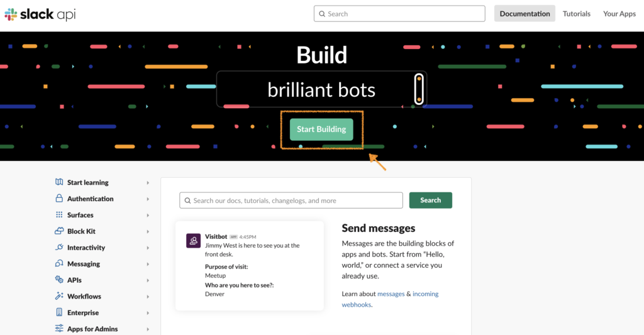
Task: Expand the Interactivity section arrow
Action: [x=148, y=248]
